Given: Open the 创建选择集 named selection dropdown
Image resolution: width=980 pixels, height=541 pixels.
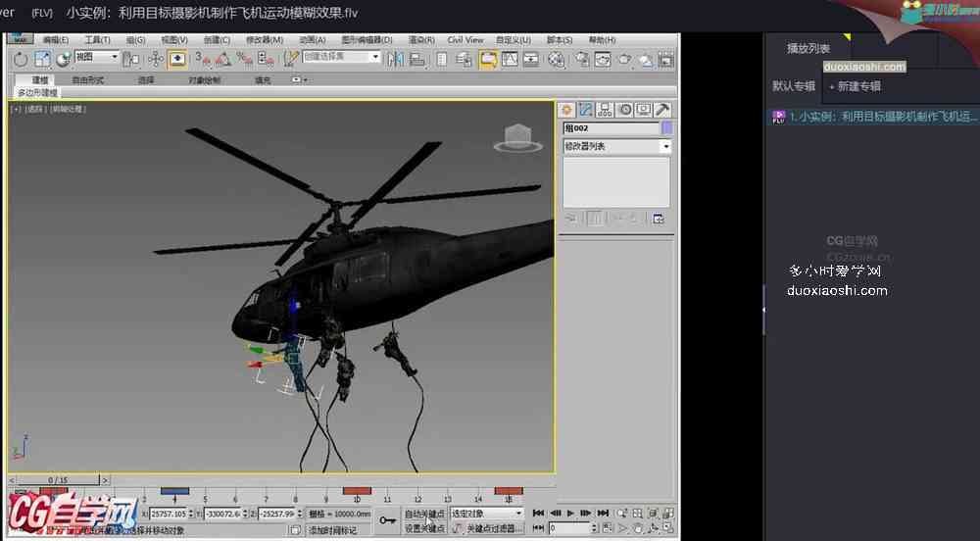Looking at the screenshot, I should coord(341,57).
